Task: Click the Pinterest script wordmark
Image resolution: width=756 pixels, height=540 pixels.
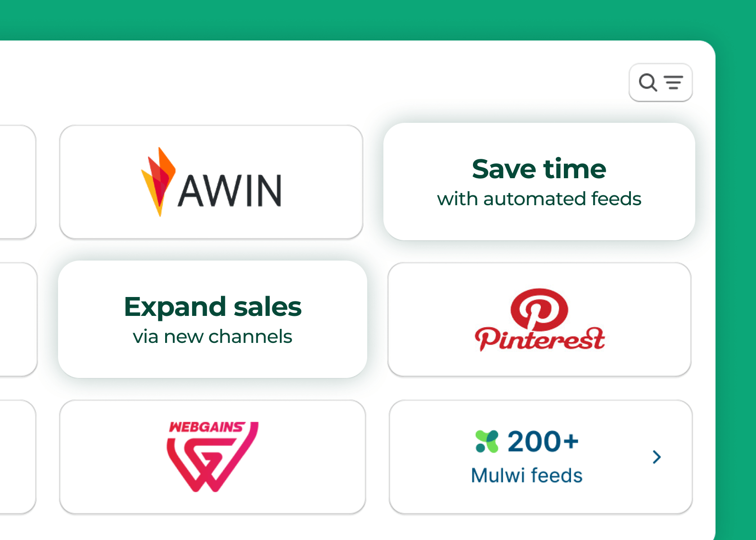Action: click(x=540, y=339)
